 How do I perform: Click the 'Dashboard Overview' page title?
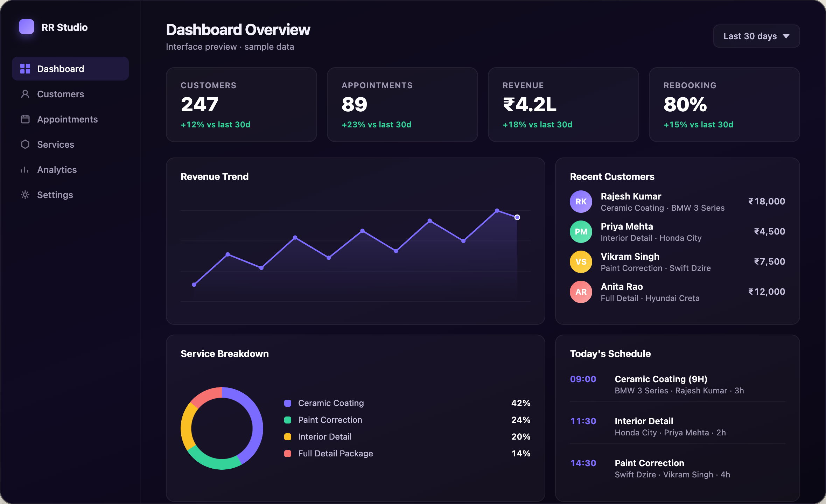pos(238,30)
